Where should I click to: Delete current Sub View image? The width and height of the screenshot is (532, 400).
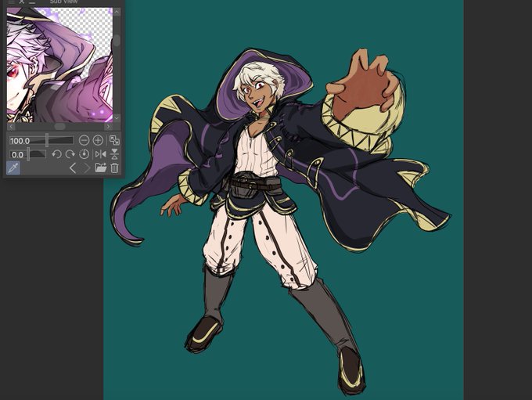115,168
